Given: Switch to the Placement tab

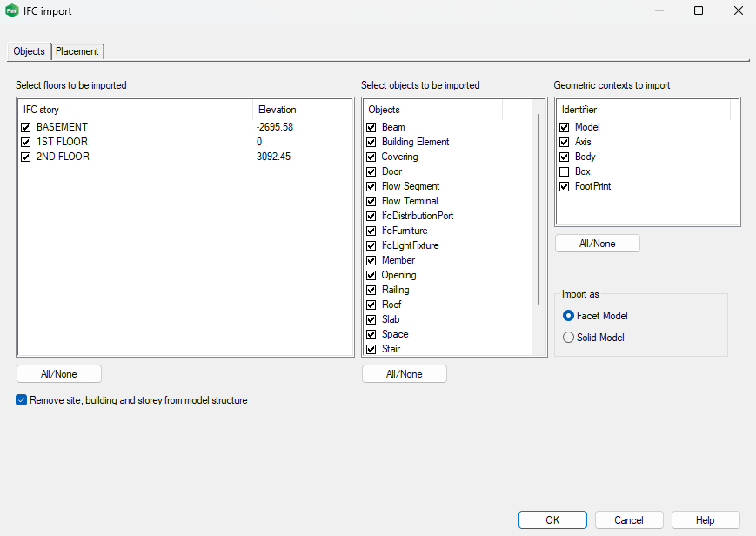Looking at the screenshot, I should (x=77, y=51).
